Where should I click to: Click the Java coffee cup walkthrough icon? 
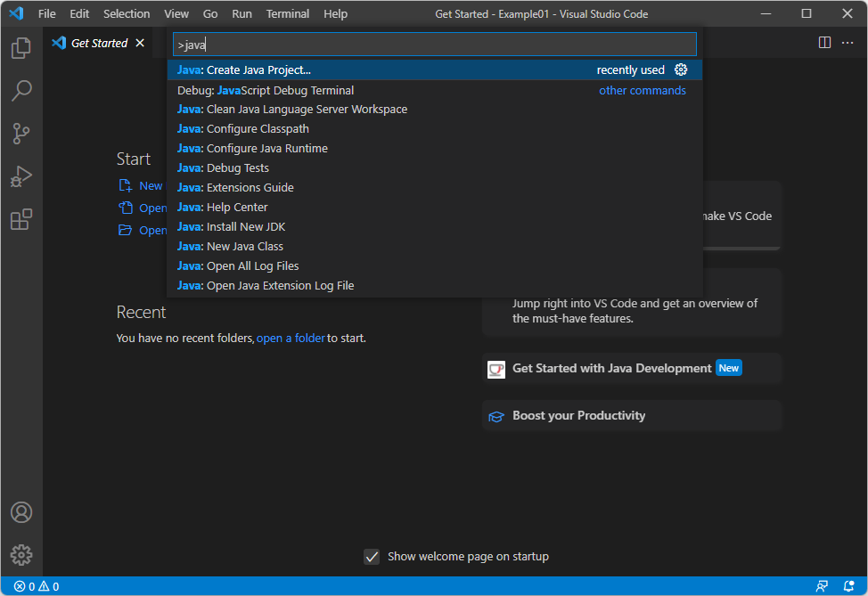pos(496,369)
